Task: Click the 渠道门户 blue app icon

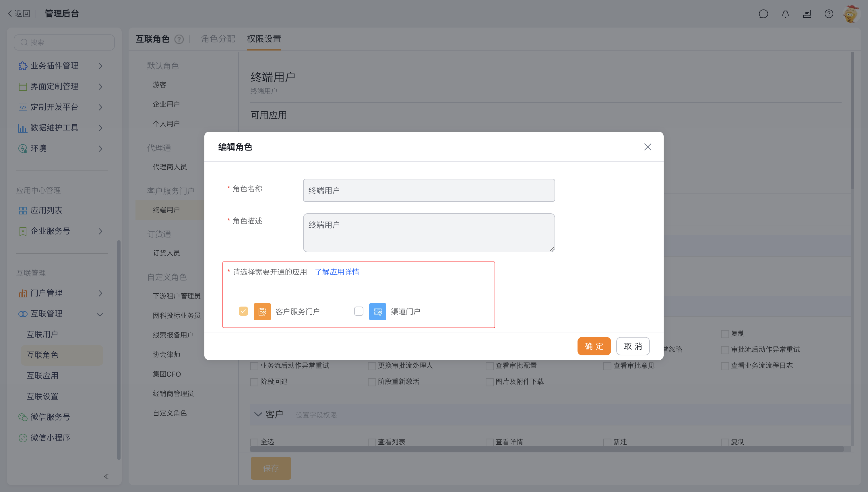Action: pyautogui.click(x=377, y=311)
